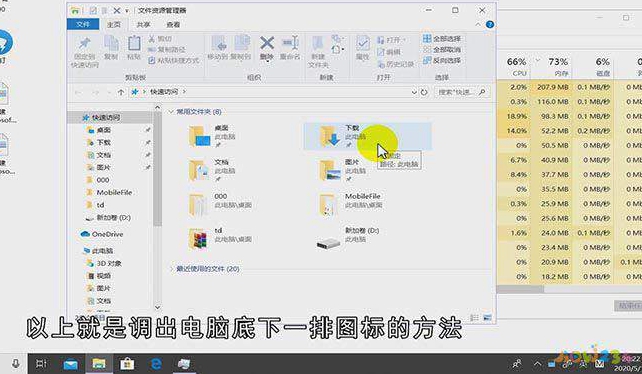Switch to the 查看 ribbon tab

pyautogui.click(x=173, y=25)
